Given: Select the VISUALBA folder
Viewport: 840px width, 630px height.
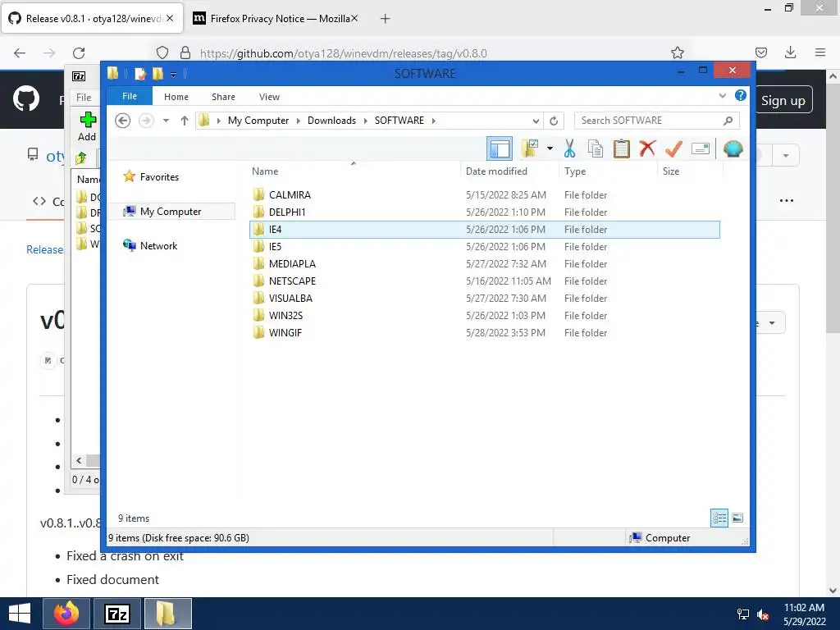Looking at the screenshot, I should click(x=485, y=298).
